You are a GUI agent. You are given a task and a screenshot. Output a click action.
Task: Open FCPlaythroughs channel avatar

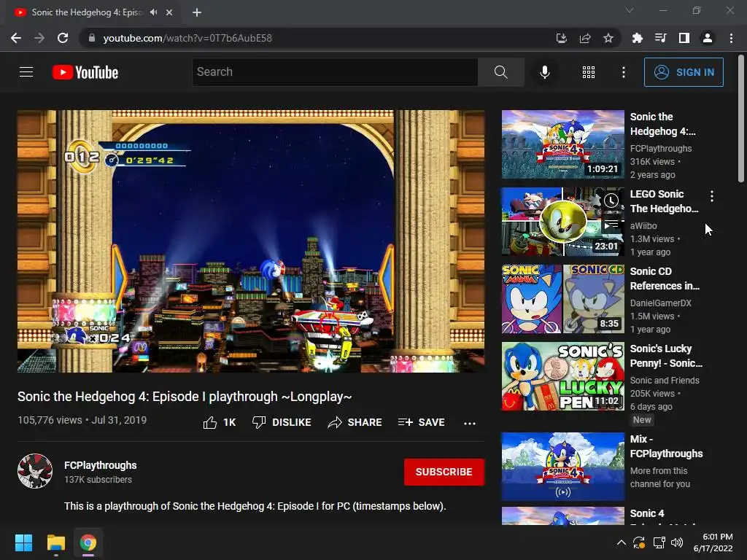[x=35, y=471]
